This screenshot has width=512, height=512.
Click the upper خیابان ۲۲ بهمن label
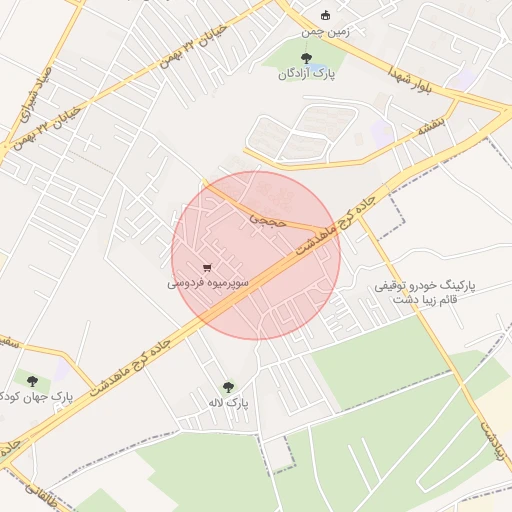(193, 47)
